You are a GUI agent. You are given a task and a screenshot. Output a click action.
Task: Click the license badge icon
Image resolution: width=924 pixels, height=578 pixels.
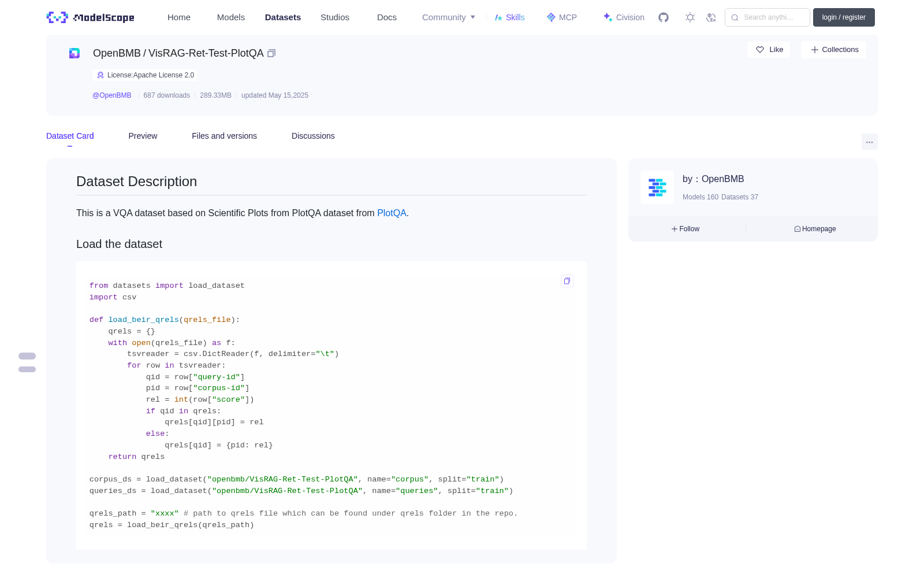pyautogui.click(x=100, y=75)
